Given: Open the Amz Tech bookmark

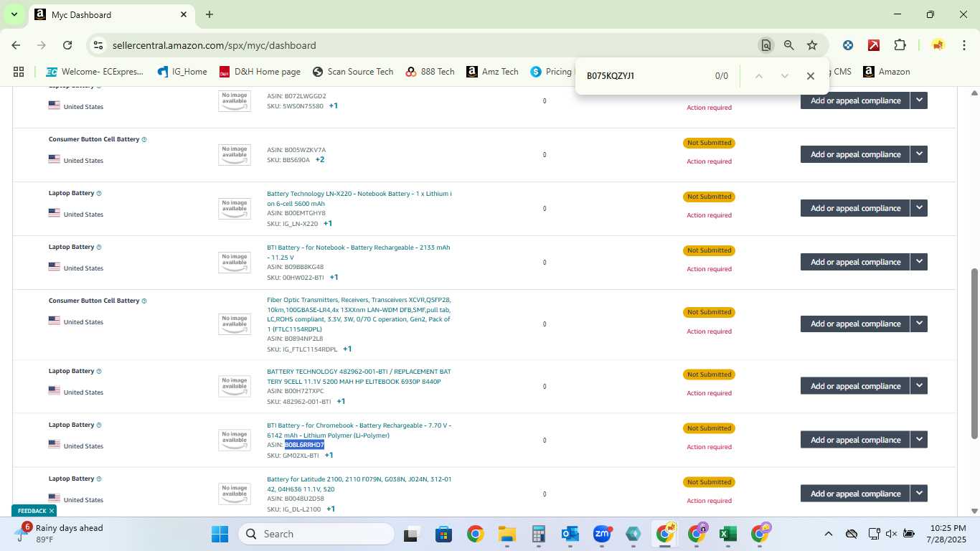Looking at the screenshot, I should click(x=492, y=72).
